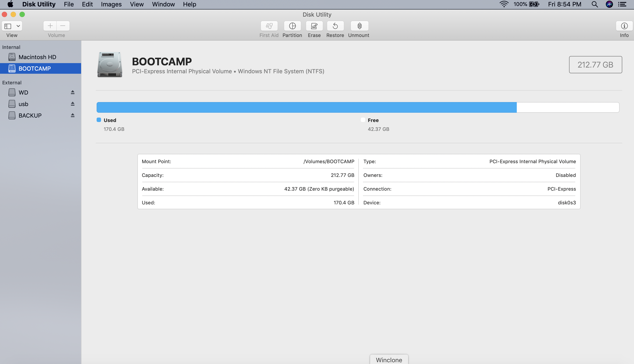Click the BOOTCAMP disk thumbnail icon

pos(109,65)
